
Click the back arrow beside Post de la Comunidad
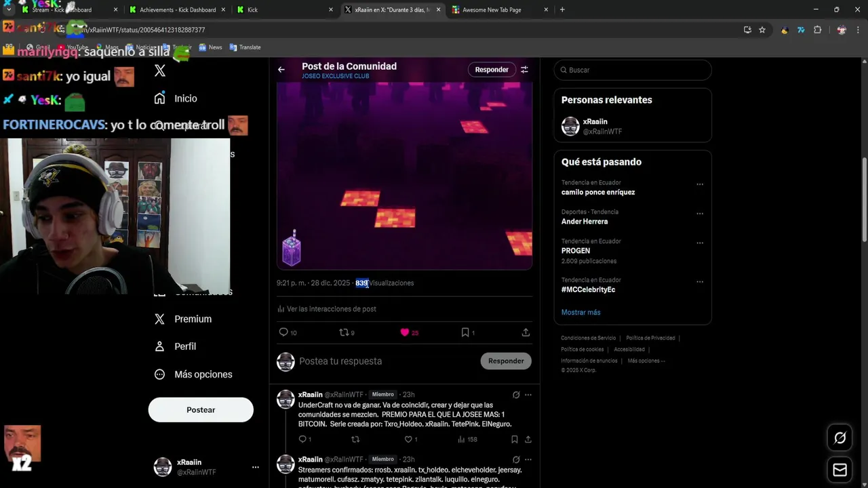point(281,70)
